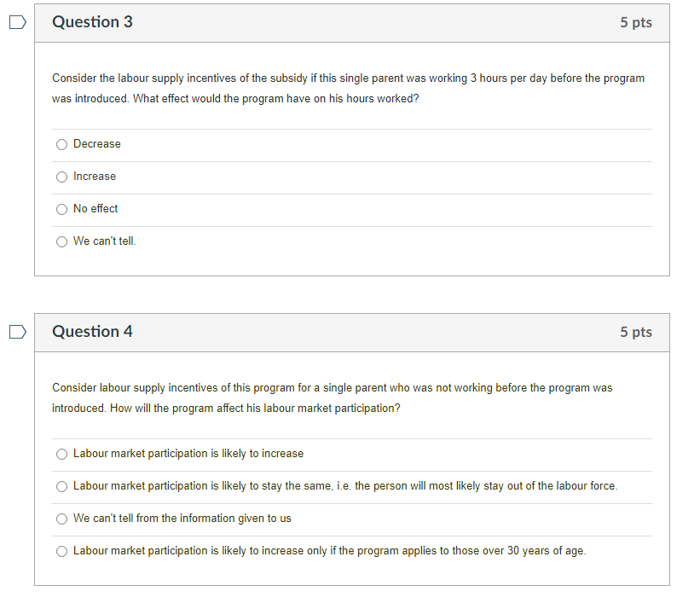Choose the We can't tell option
The height and width of the screenshot is (603, 700).
[61, 241]
